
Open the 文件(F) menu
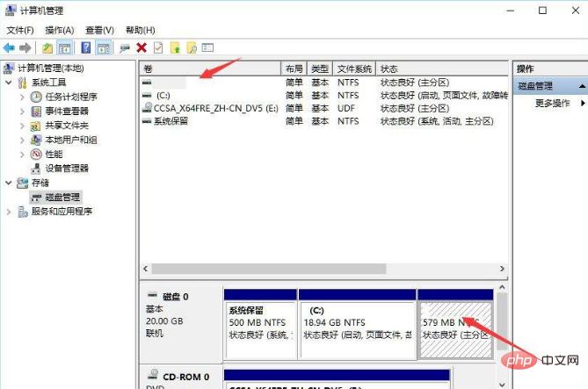tap(20, 31)
